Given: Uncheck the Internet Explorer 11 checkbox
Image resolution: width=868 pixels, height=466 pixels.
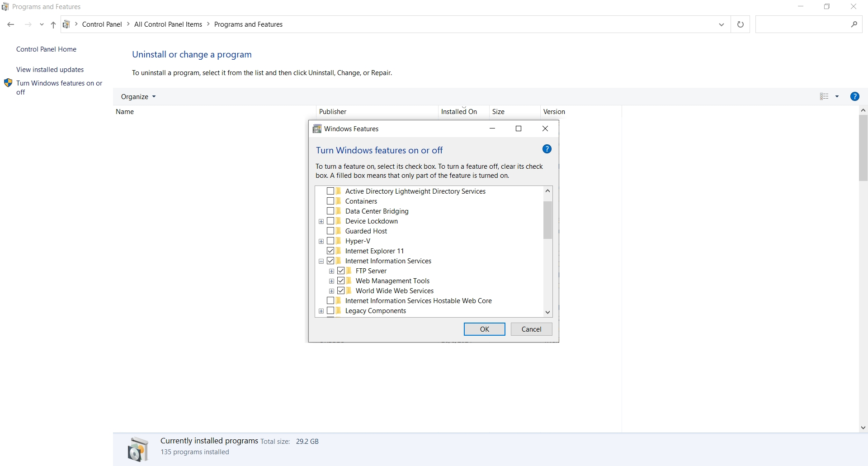Looking at the screenshot, I should click(330, 251).
